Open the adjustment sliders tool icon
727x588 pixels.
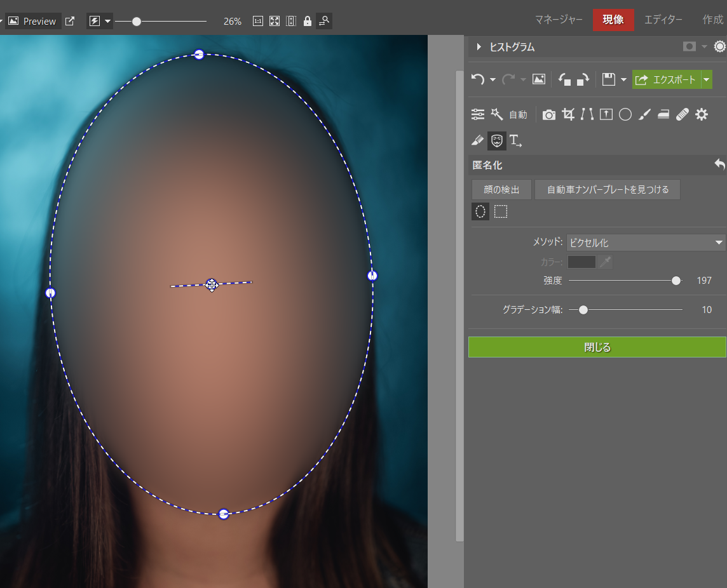[x=477, y=114]
